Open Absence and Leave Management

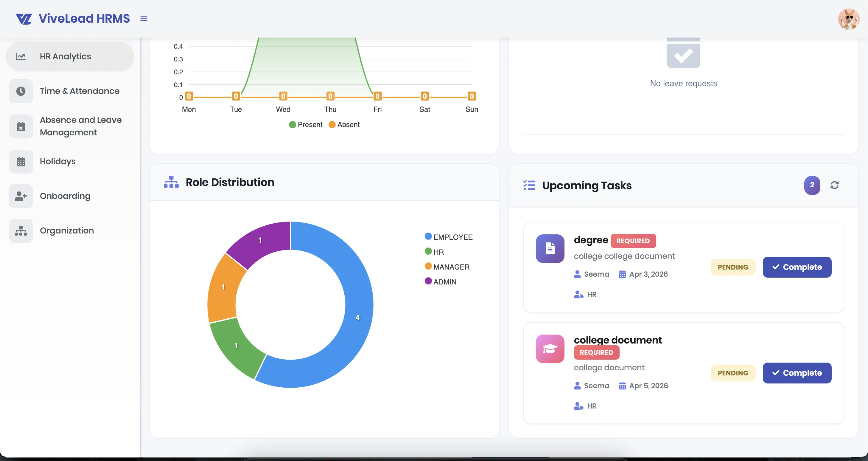tap(70, 126)
